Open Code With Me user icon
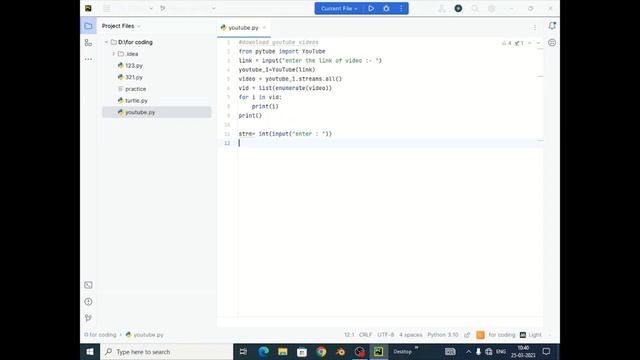The image size is (640, 360). tap(442, 8)
